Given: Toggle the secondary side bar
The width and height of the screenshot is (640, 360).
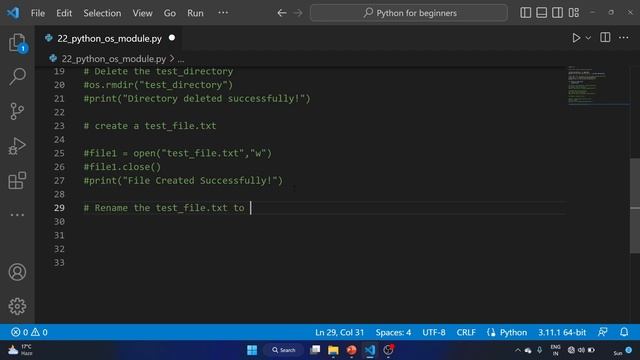Looking at the screenshot, I should coord(558,13).
